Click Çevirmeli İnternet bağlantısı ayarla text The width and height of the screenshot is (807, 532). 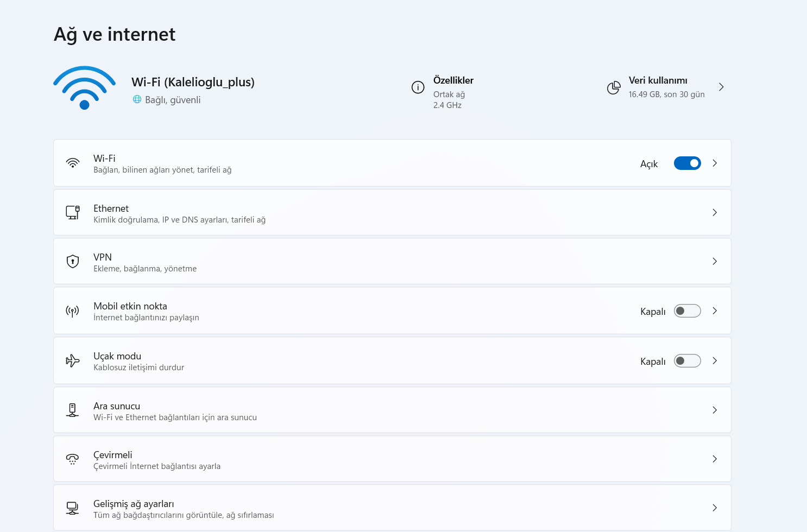[x=157, y=466]
